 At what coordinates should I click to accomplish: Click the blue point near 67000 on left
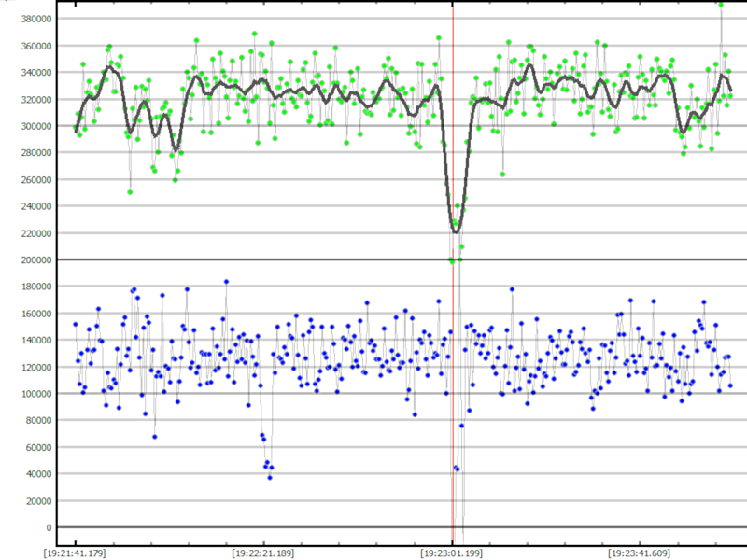pos(155,437)
